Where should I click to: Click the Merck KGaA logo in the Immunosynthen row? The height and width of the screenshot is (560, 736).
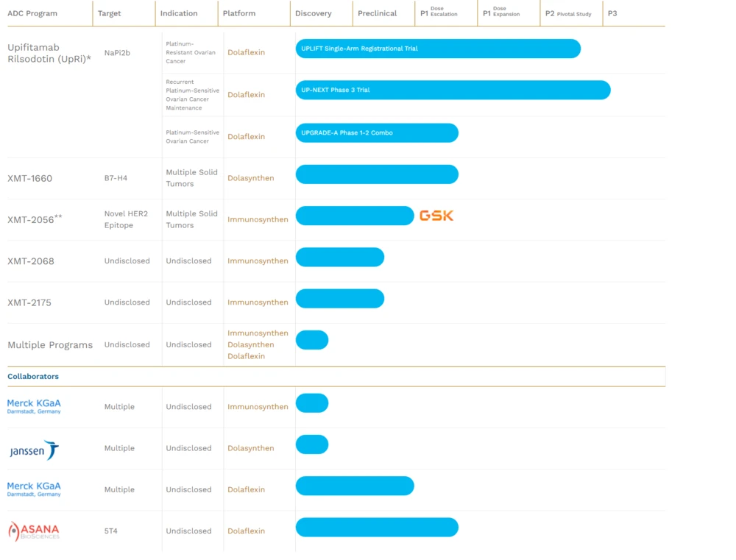(x=34, y=406)
